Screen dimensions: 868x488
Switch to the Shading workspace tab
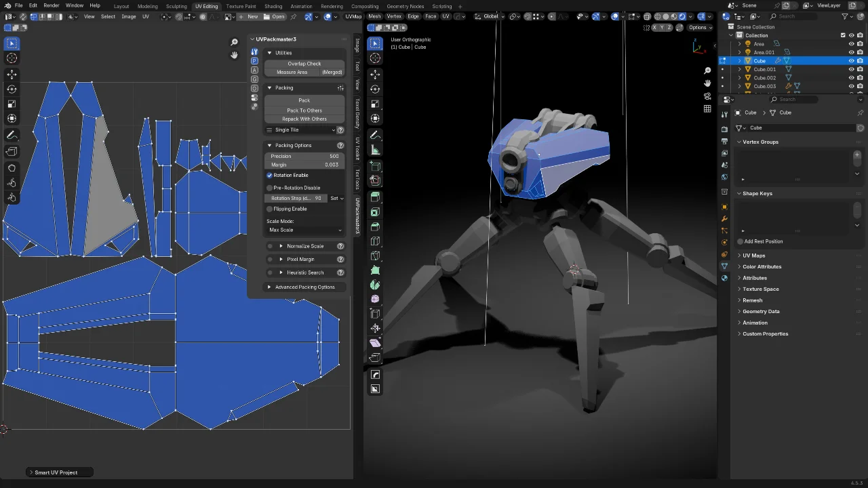pyautogui.click(x=273, y=6)
